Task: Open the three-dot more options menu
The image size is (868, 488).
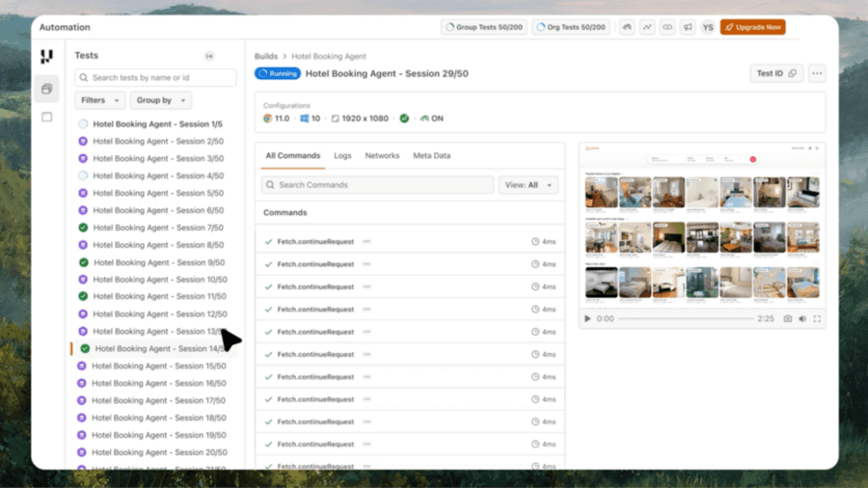Action: tap(817, 73)
